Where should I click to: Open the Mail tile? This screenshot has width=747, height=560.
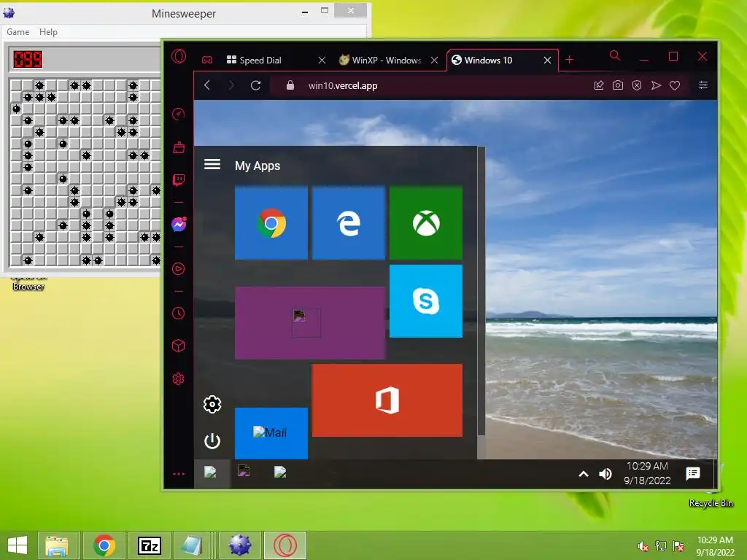(271, 433)
